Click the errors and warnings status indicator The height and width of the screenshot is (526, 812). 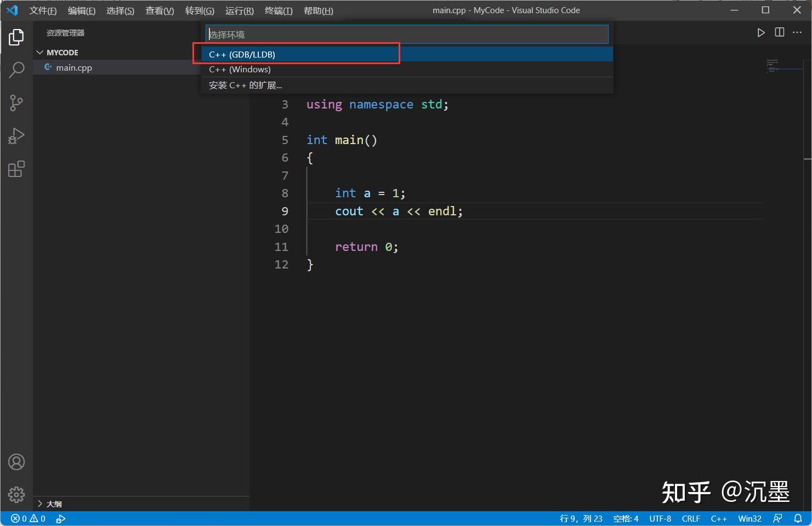pos(28,518)
